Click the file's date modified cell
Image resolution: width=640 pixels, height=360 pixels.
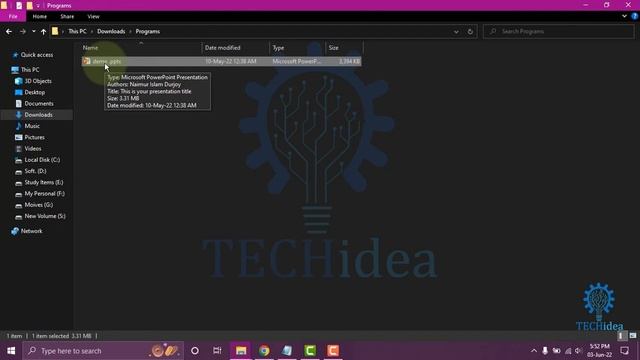[231, 61]
